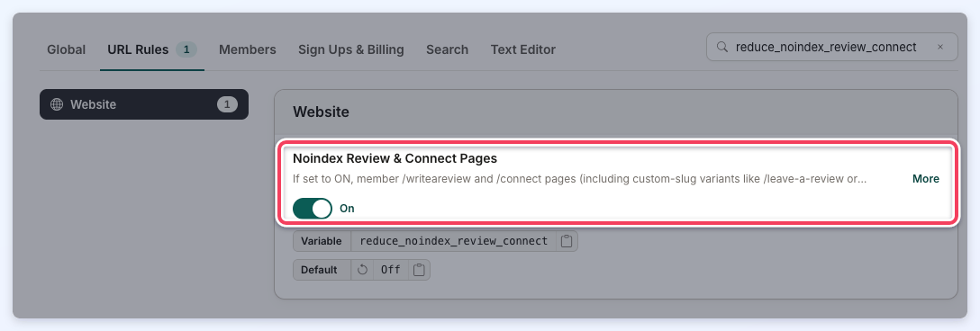Click the setting description starting 'If set to ON'
980x331 pixels.
580,179
